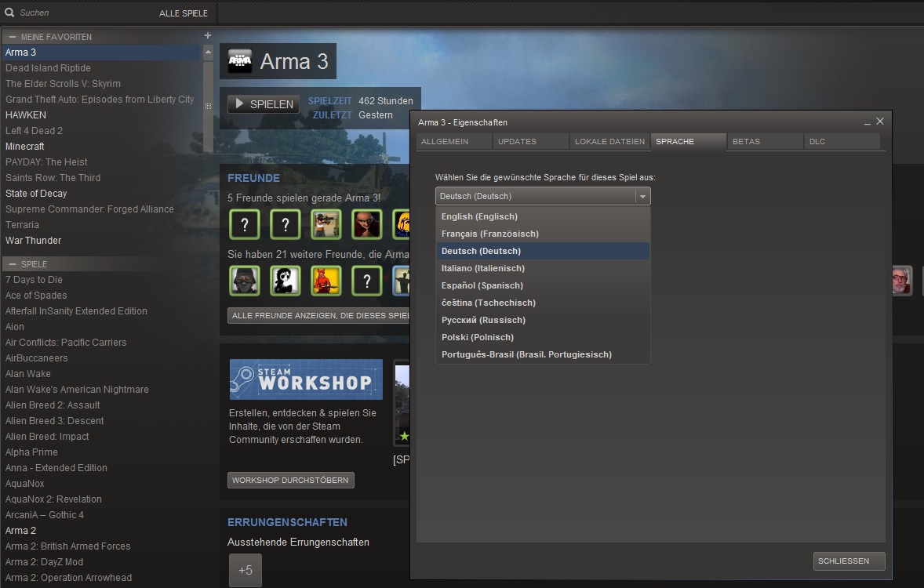Click the game list scrollbar up arrow

coord(208,53)
